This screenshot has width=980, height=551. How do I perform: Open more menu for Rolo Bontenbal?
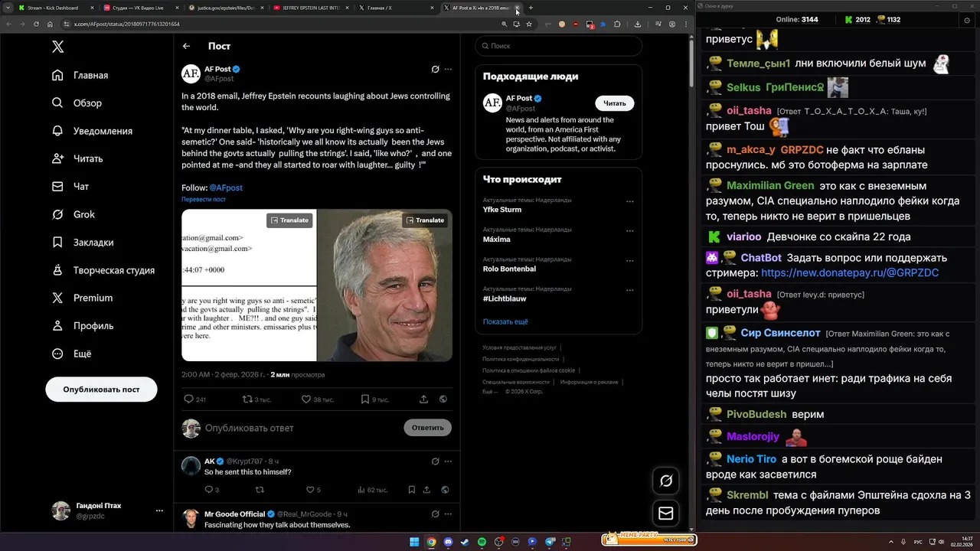[x=630, y=261]
